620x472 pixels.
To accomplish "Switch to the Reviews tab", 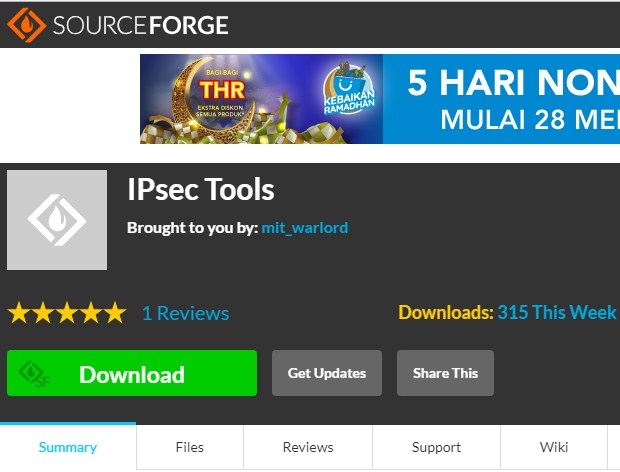I will pos(308,447).
